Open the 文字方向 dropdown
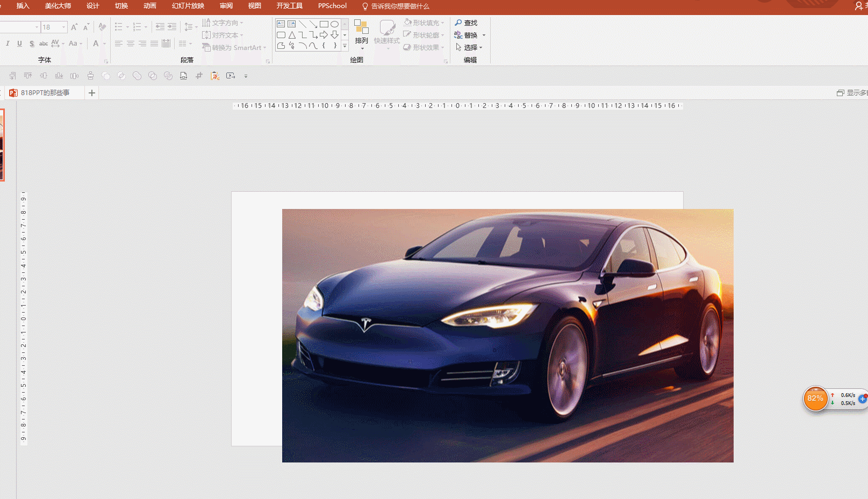Viewport: 868px width, 499px height. tap(223, 23)
